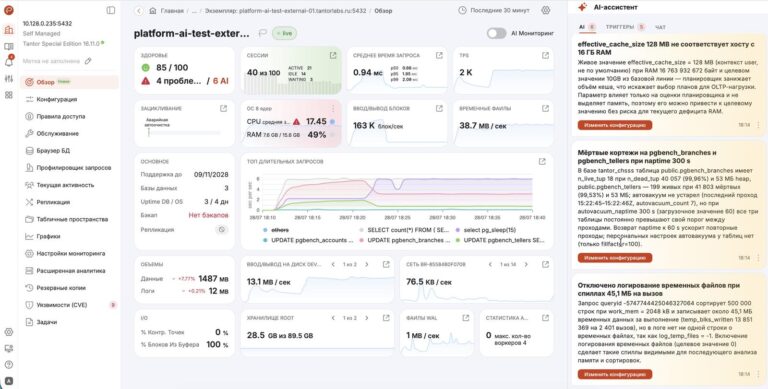Edit the instance label with pencil icon

click(88, 61)
